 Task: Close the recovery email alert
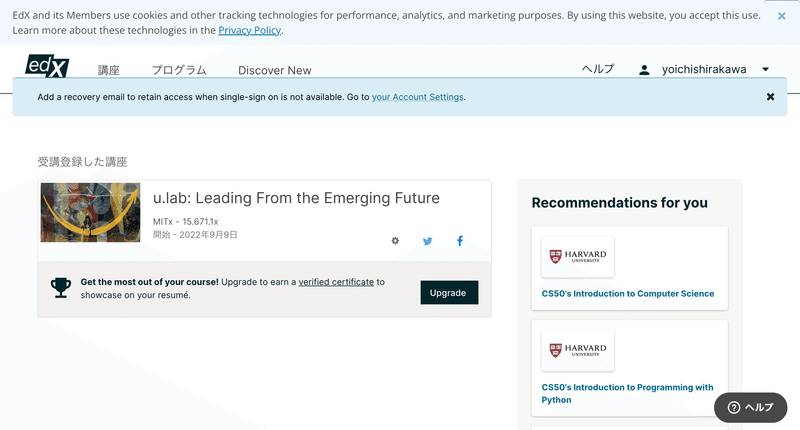tap(770, 97)
